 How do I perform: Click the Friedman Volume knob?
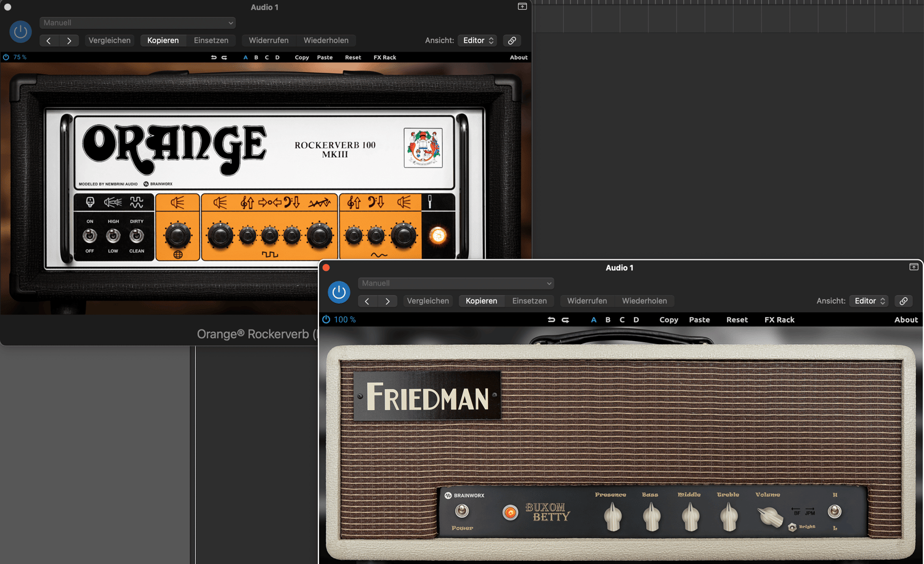(x=769, y=517)
